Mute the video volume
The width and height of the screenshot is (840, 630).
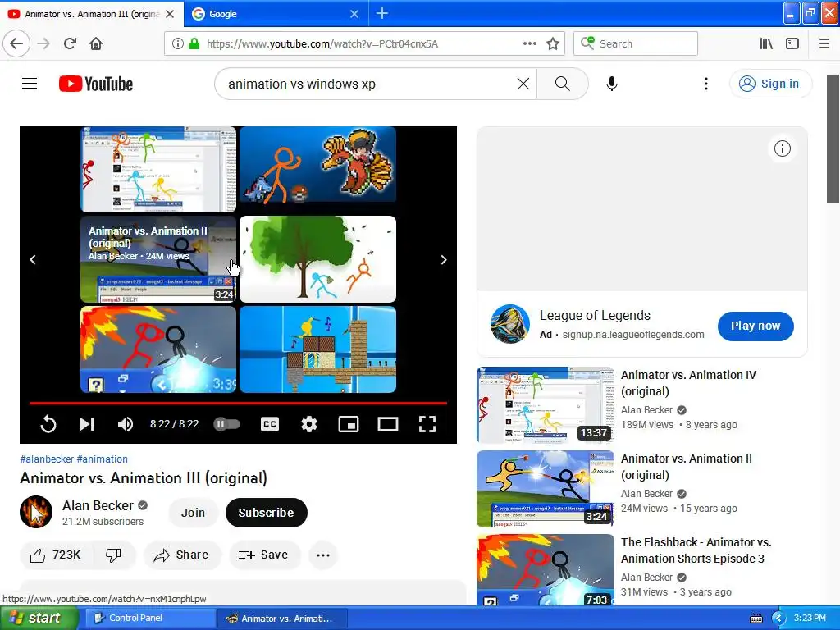[x=126, y=424]
